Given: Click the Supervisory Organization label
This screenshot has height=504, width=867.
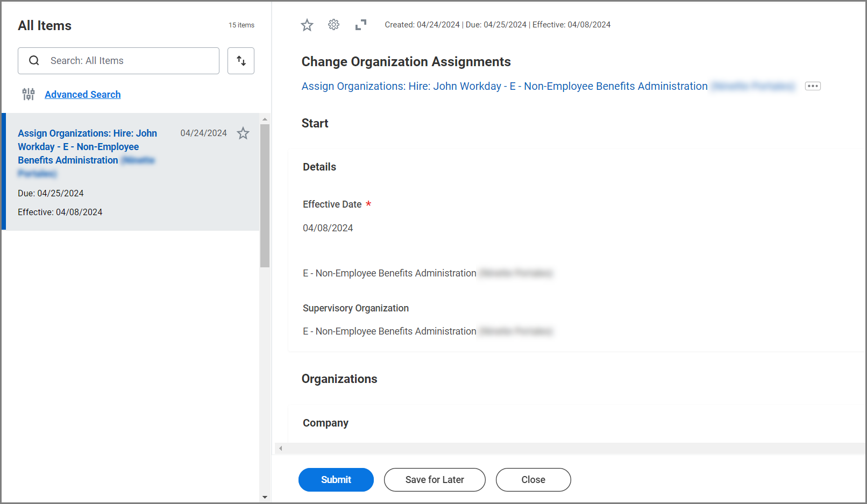Looking at the screenshot, I should click(356, 308).
